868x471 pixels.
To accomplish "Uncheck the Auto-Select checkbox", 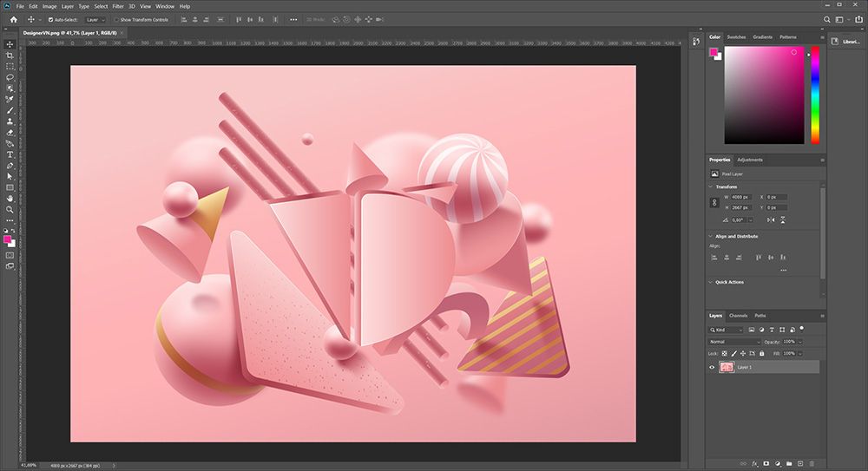I will coord(50,19).
